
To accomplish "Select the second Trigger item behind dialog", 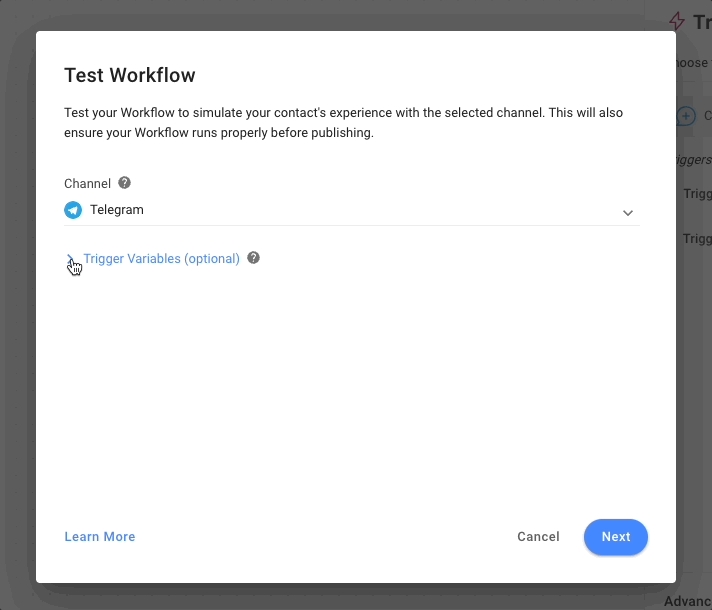I will click(697, 238).
